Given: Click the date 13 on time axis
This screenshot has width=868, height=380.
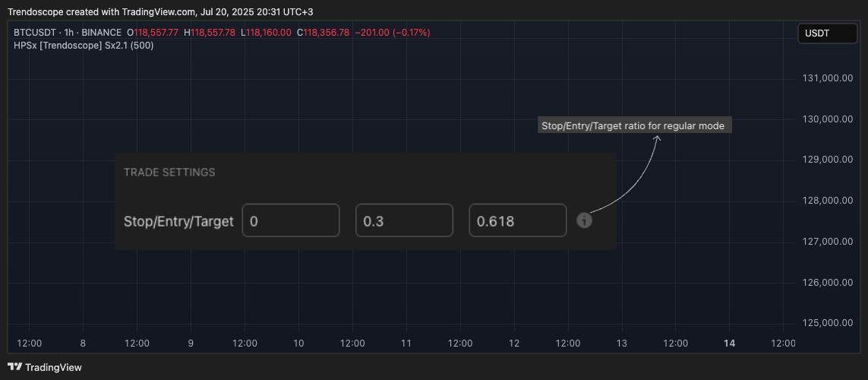Looking at the screenshot, I should point(622,344).
